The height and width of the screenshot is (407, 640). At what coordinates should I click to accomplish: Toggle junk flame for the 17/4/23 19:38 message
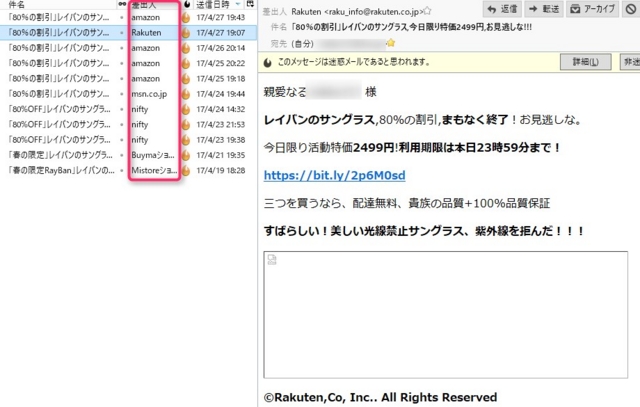186,140
